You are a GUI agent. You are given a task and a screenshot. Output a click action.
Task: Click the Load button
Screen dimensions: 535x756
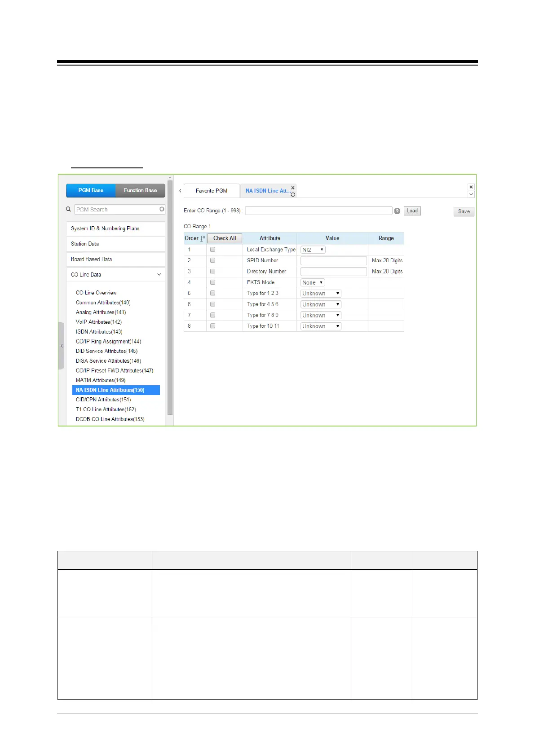(412, 211)
